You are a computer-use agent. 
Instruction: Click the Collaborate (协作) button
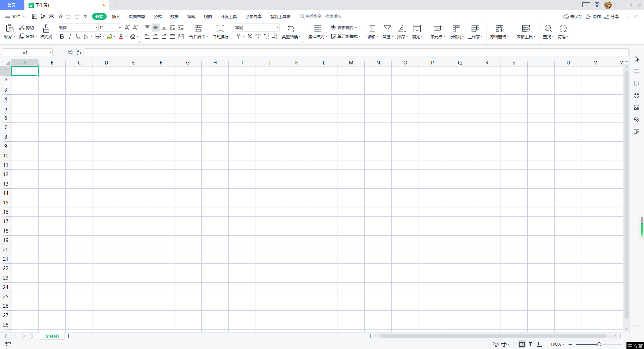point(593,16)
